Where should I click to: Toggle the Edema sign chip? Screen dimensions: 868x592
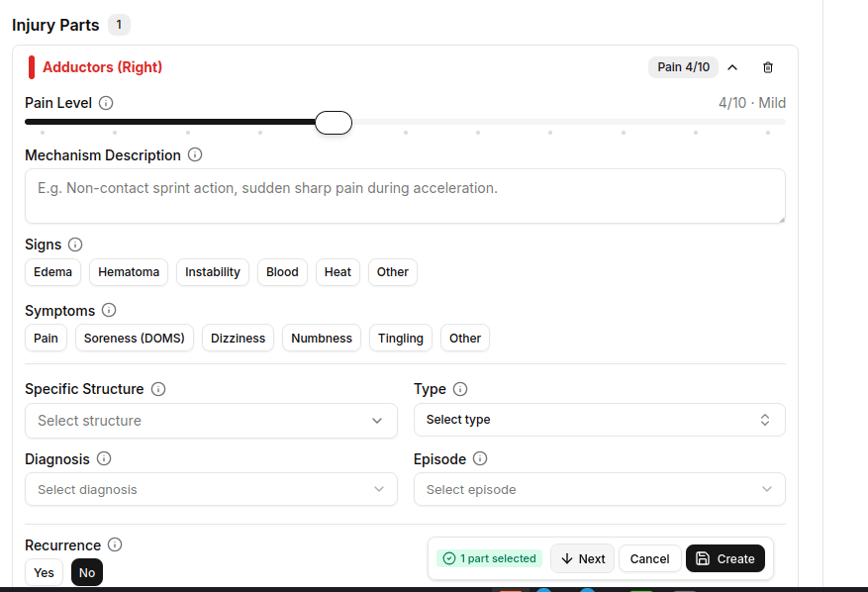(53, 272)
